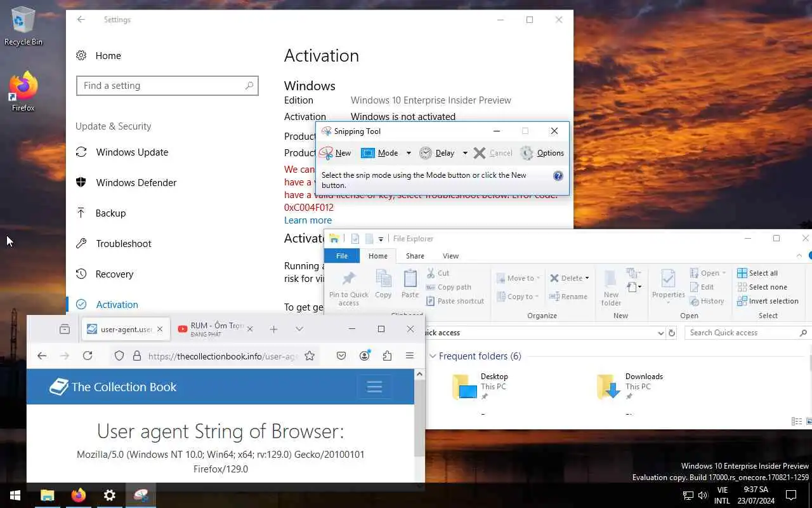812x508 pixels.
Task: Collapse the Frequent folders group
Action: 433,356
